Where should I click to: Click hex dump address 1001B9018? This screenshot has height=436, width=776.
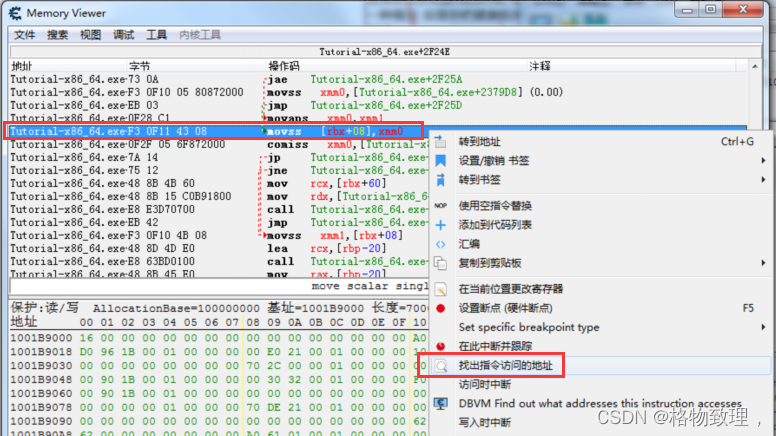point(41,352)
